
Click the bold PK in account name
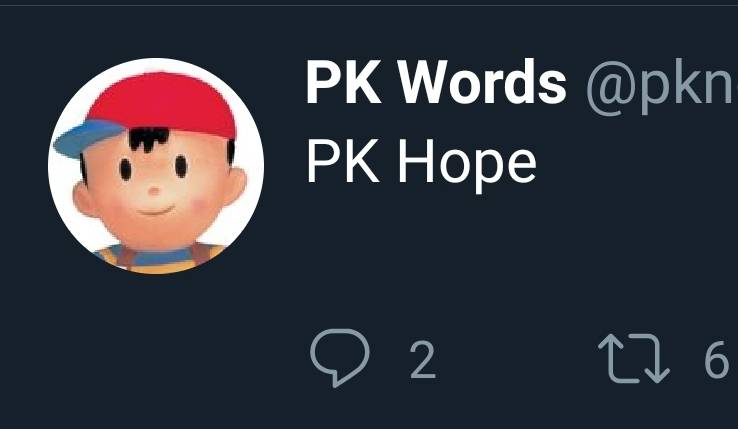pyautogui.click(x=343, y=81)
